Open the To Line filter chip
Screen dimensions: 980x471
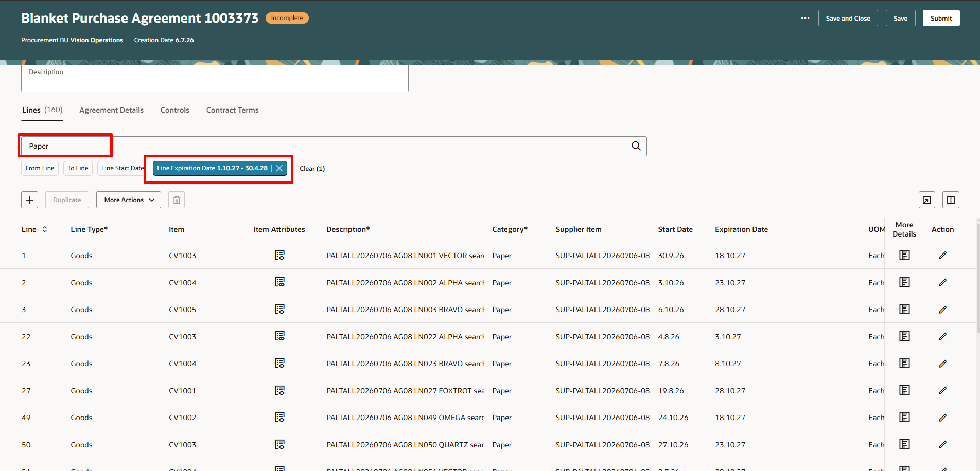78,168
